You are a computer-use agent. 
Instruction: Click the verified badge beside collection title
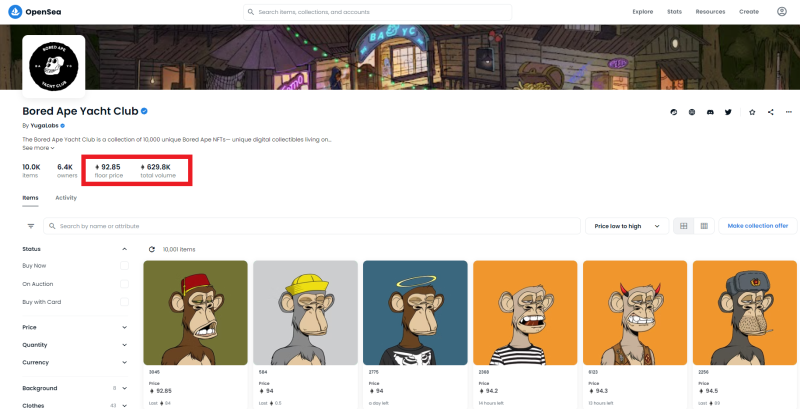pyautogui.click(x=144, y=111)
